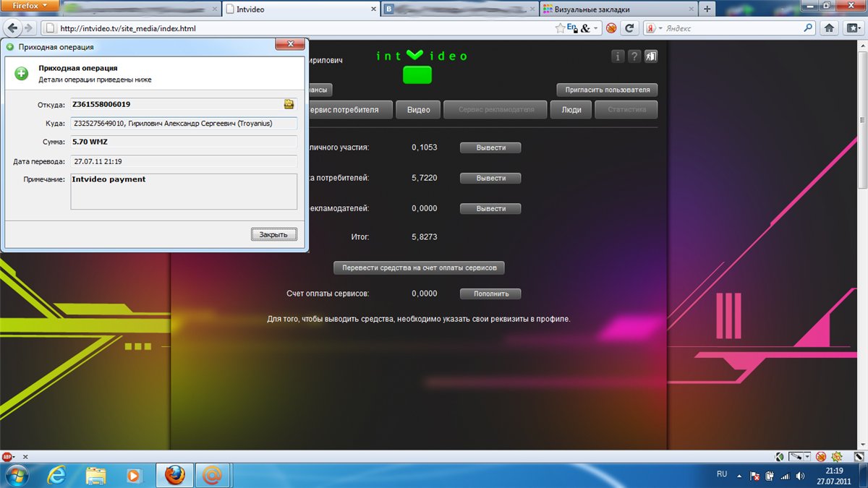This screenshot has width=868, height=488.
Task: Open the Люди section
Action: coord(571,110)
